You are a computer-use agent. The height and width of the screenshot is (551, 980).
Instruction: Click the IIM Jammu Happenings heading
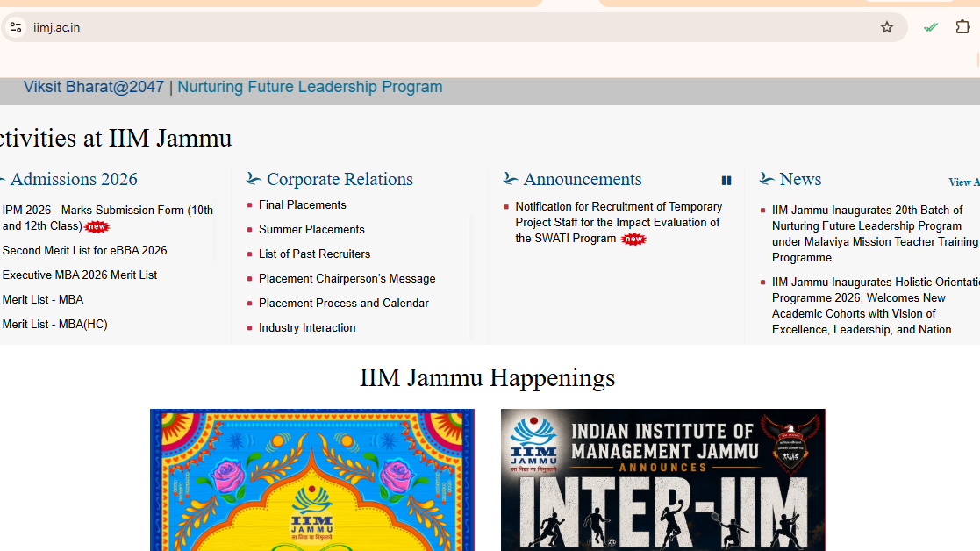point(487,378)
